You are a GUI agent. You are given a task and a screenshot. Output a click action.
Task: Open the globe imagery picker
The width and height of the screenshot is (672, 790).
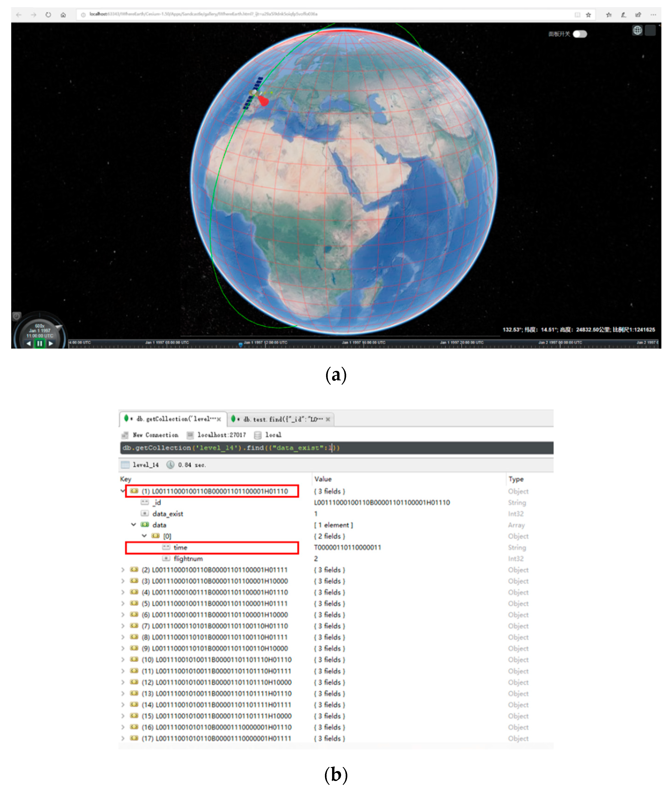637,30
